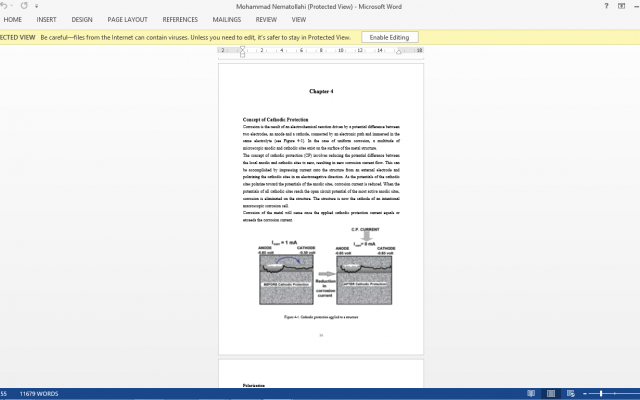
Task: Switch to Print Layout view icon
Action: [x=551, y=393]
